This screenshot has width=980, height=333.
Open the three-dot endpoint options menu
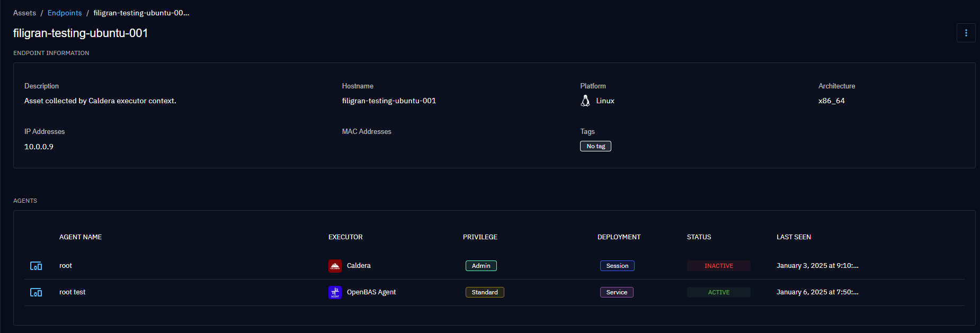click(966, 33)
